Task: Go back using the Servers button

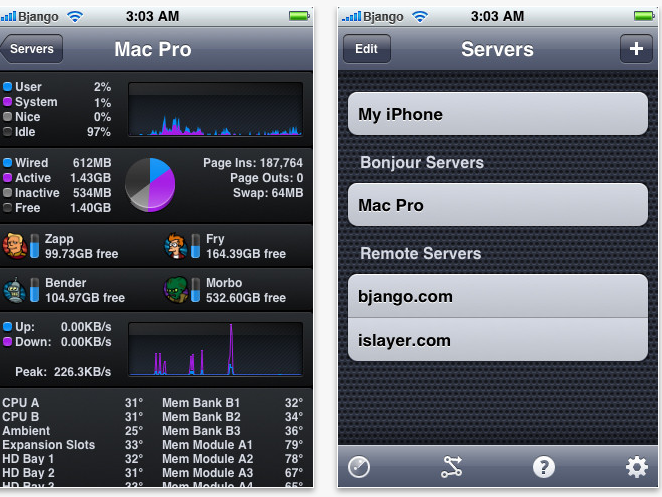Action: tap(32, 49)
